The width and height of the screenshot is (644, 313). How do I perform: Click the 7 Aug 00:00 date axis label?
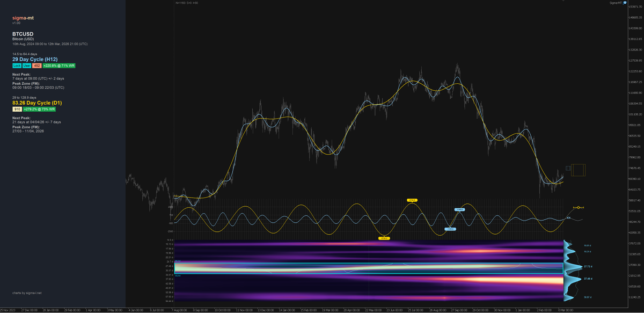(179, 310)
